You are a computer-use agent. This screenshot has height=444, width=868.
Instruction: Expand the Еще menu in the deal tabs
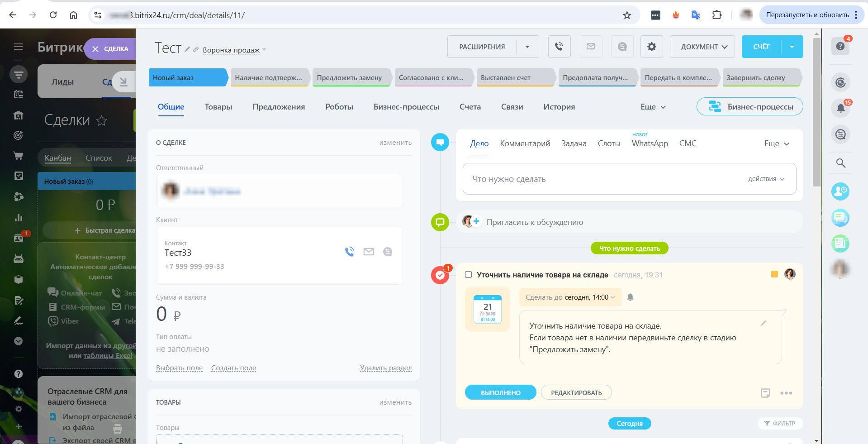tap(653, 107)
